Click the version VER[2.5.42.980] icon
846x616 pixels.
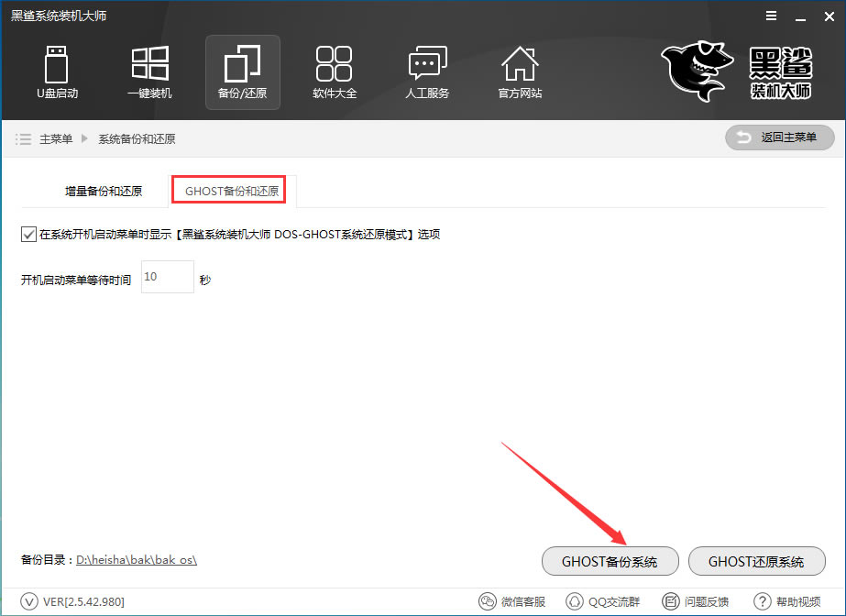(28, 601)
